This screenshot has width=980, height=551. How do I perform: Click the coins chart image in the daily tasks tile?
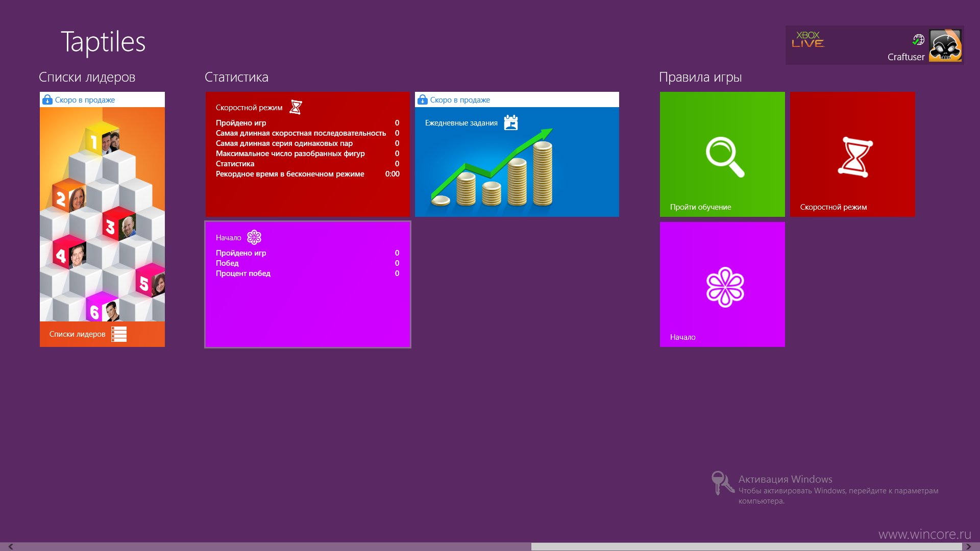coord(493,168)
